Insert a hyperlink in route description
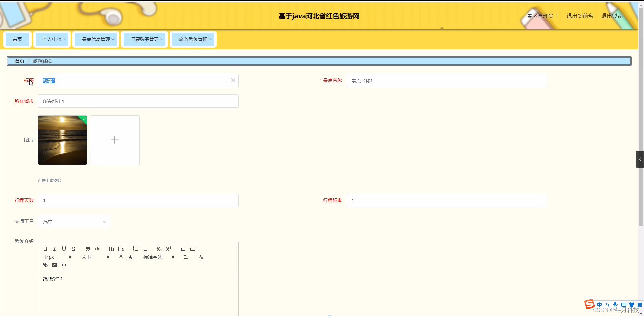Image resolution: width=644 pixels, height=316 pixels. click(45, 265)
